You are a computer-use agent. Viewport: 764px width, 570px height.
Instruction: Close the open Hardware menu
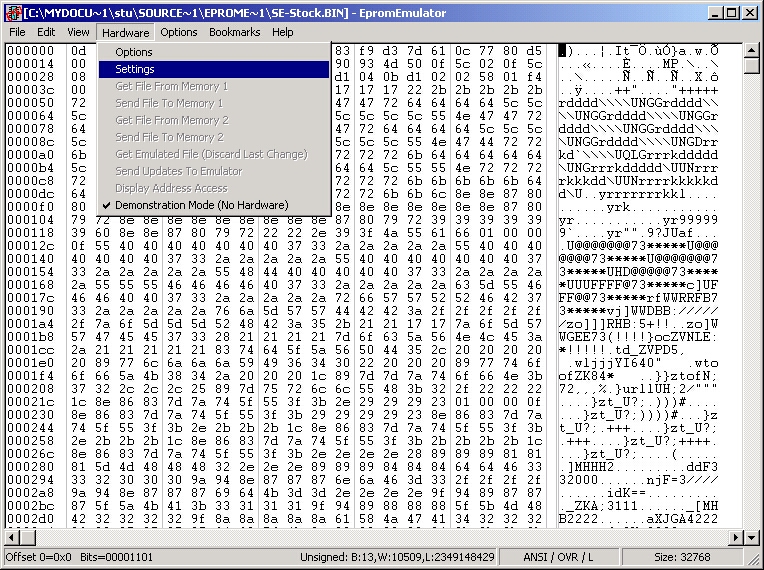125,32
